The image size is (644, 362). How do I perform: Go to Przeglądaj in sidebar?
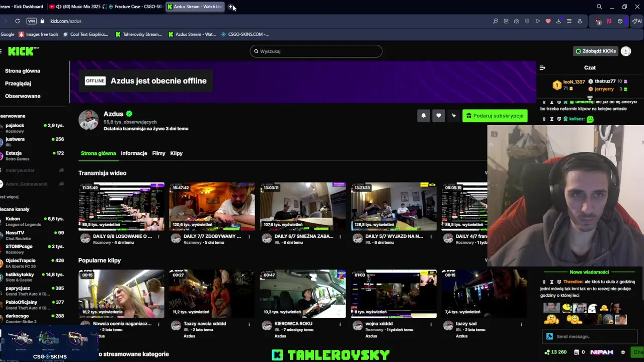coord(18,83)
